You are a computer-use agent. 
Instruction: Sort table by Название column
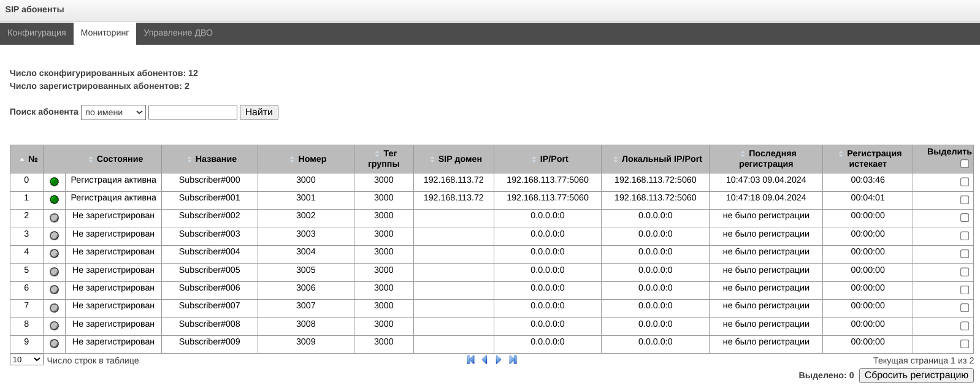[x=210, y=159]
